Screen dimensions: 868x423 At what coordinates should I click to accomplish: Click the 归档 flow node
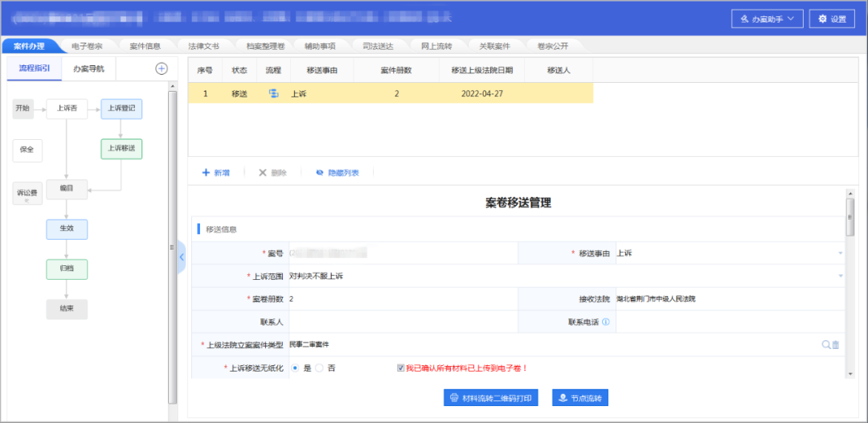(x=67, y=269)
